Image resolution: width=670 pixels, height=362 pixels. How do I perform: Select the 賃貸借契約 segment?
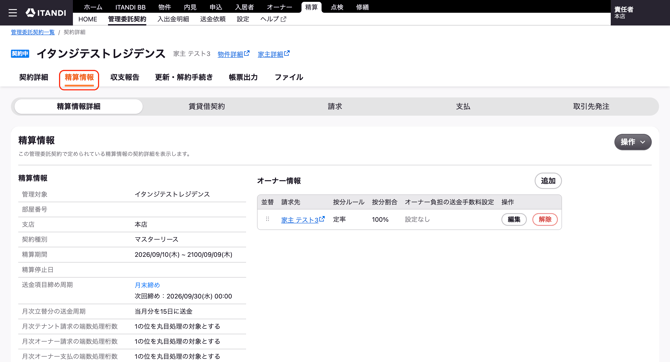click(x=207, y=106)
